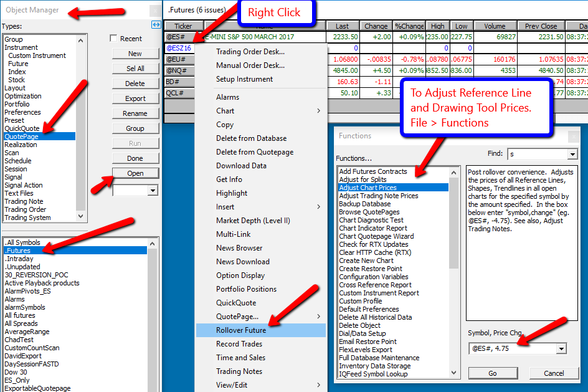Viewport: 588px width, 392px height.
Task: Choose Rollover Future from the context menu
Action: (x=240, y=330)
